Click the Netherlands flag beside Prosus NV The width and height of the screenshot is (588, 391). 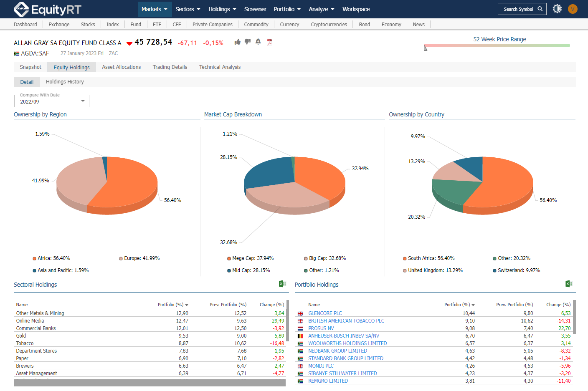click(300, 328)
